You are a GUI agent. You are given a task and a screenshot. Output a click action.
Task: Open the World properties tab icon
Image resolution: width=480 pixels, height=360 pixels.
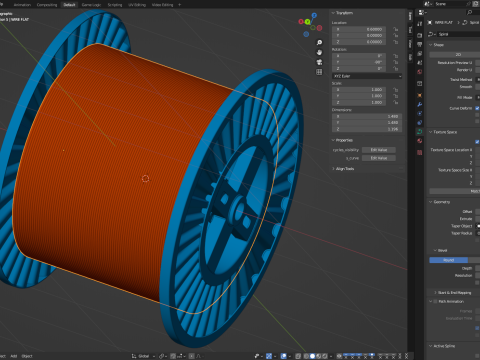click(x=420, y=72)
